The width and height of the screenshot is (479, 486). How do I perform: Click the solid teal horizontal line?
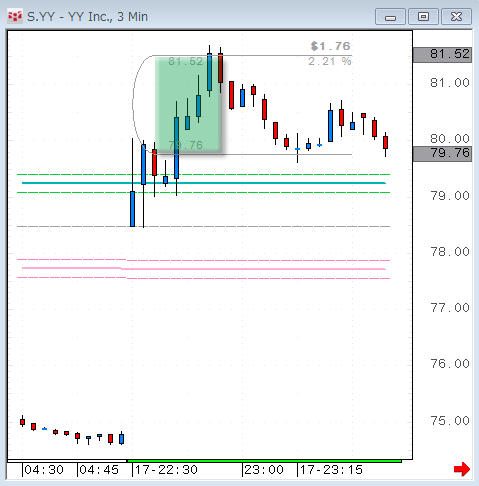pos(204,183)
